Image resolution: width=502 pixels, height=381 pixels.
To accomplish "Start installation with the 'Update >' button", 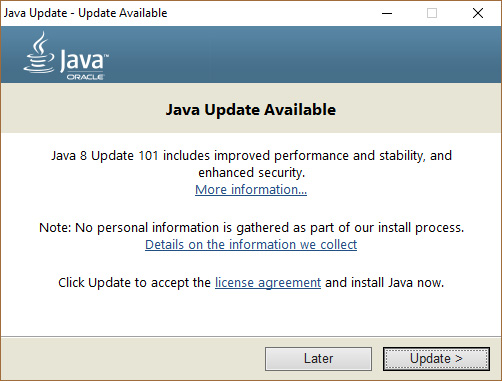I will tap(436, 359).
